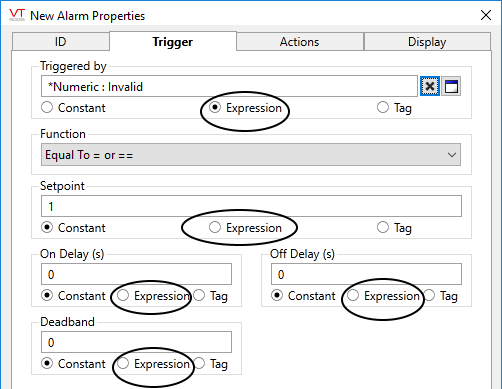Image resolution: width=502 pixels, height=389 pixels.
Task: Select Constant under Triggered by
Action: coord(73,108)
